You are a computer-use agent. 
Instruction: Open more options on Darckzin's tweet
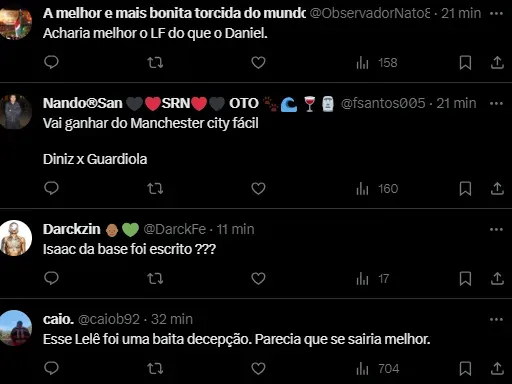(x=496, y=229)
